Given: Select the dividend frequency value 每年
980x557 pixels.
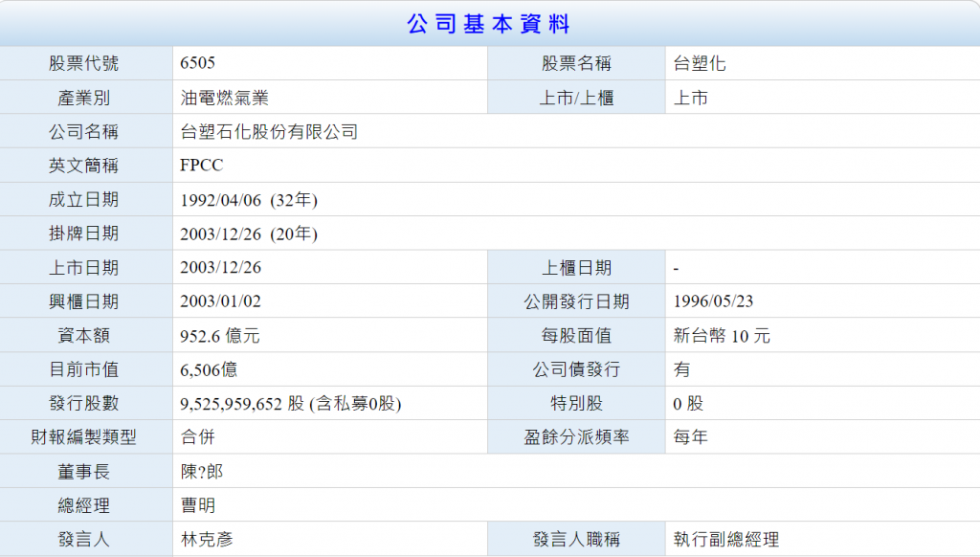Looking at the screenshot, I should tap(691, 437).
